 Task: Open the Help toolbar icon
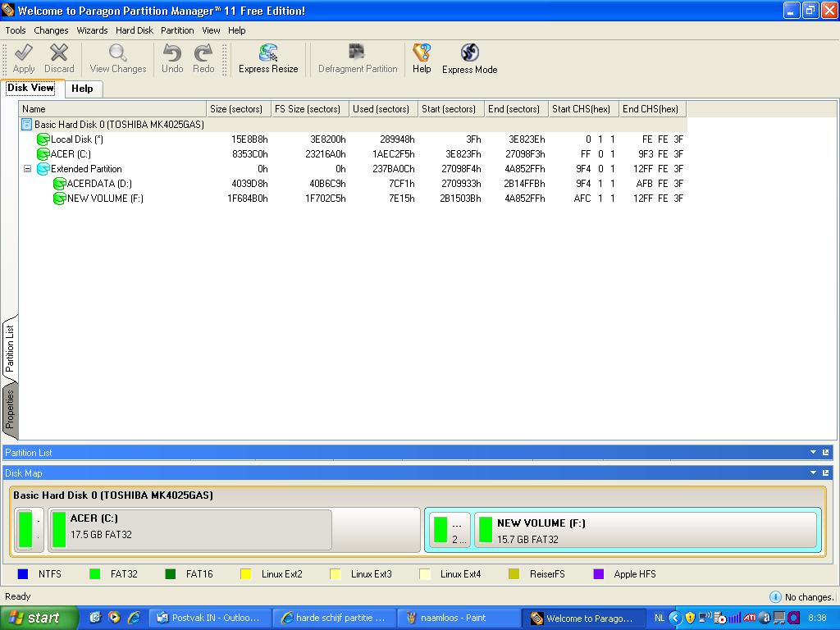(422, 52)
